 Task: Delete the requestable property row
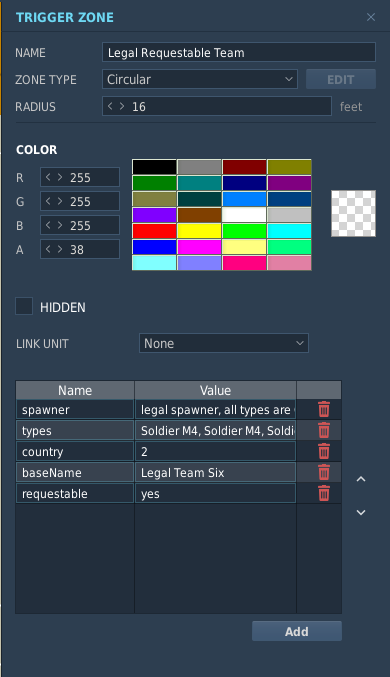coord(324,493)
